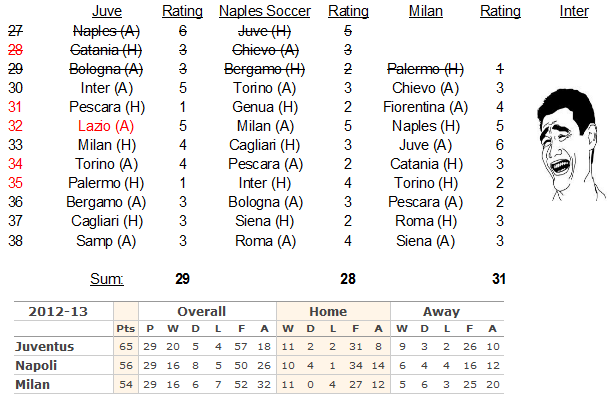Click the underlined Milan column header

point(425,11)
